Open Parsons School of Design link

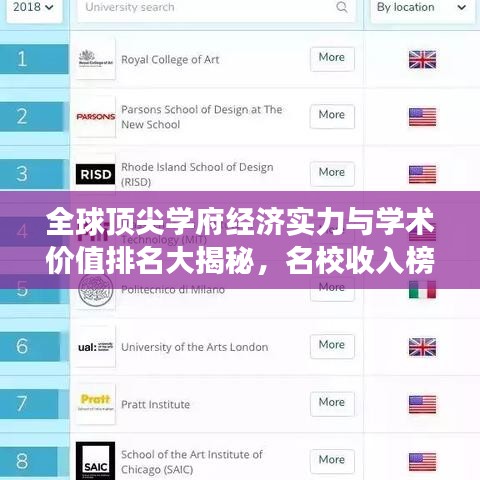pos(202,117)
